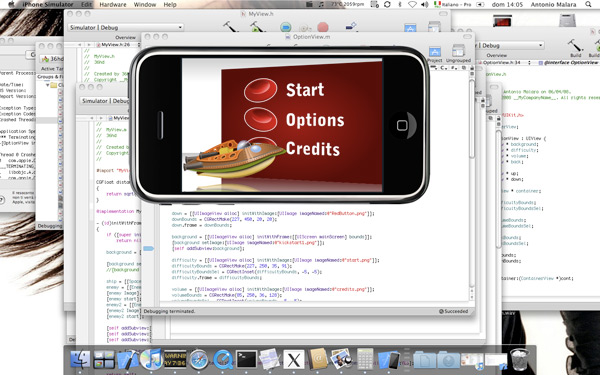Open Spotlight search in the menu bar
This screenshot has height=375, width=600.
coord(588,4)
